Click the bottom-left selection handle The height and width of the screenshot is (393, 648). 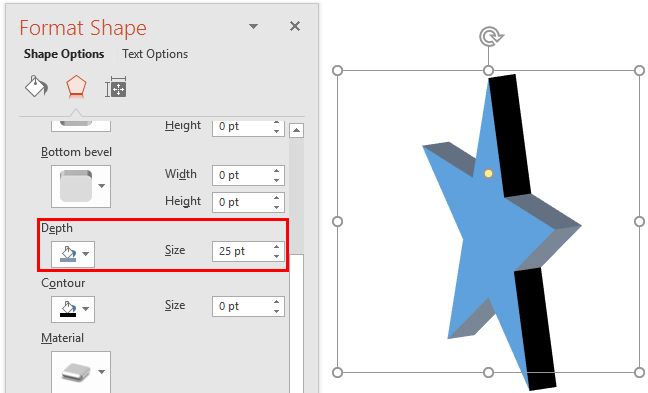(x=338, y=373)
